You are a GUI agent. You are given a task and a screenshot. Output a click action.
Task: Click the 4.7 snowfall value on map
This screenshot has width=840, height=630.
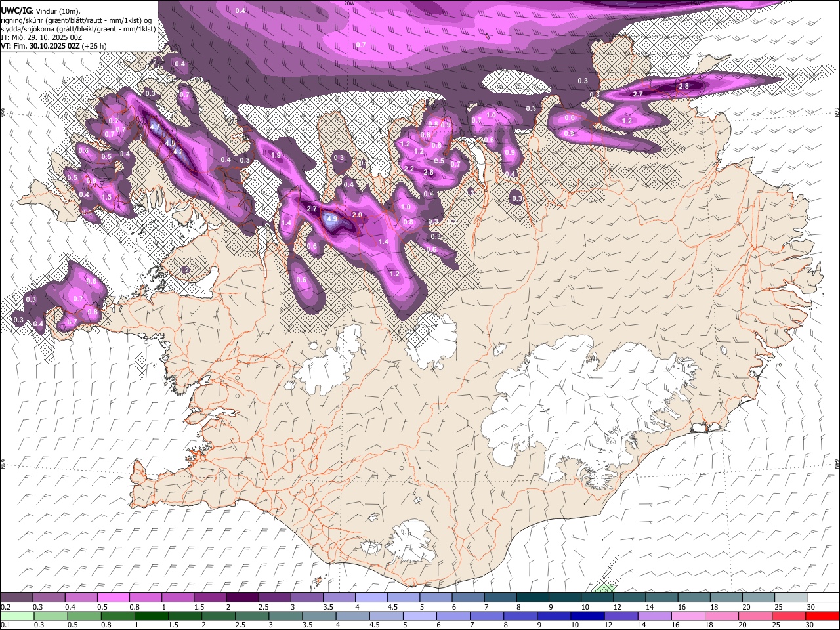(x=156, y=127)
